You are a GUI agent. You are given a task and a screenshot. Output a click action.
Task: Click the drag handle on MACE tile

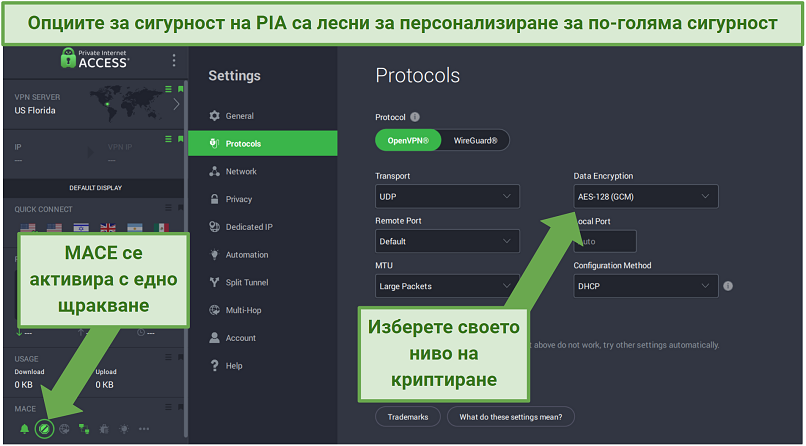pyautogui.click(x=168, y=407)
